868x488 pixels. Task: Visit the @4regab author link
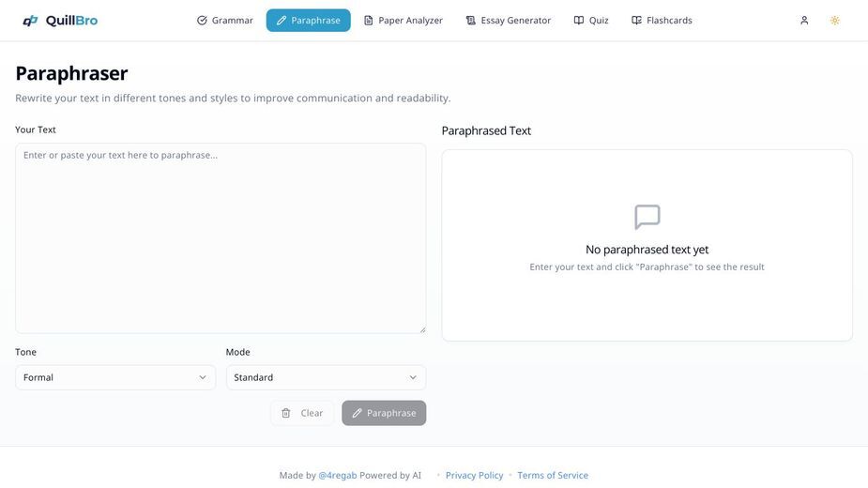click(x=338, y=475)
